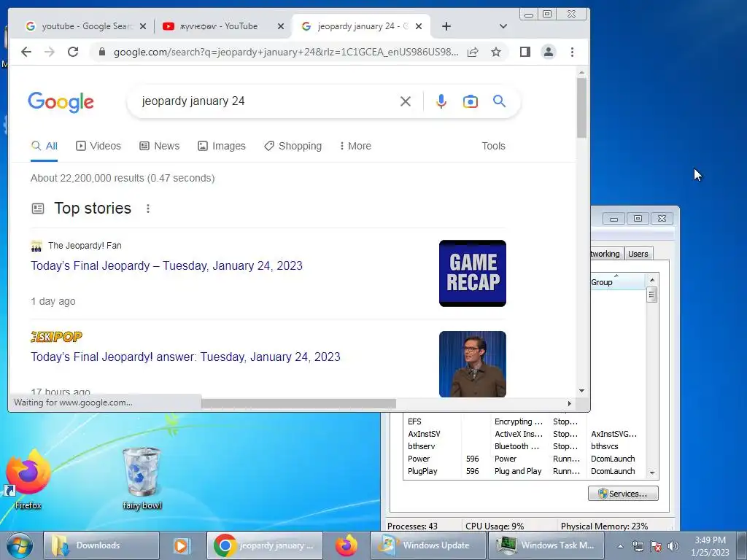This screenshot has height=560, width=747.
Task: Open the Users tab in Task Manager
Action: pyautogui.click(x=638, y=254)
